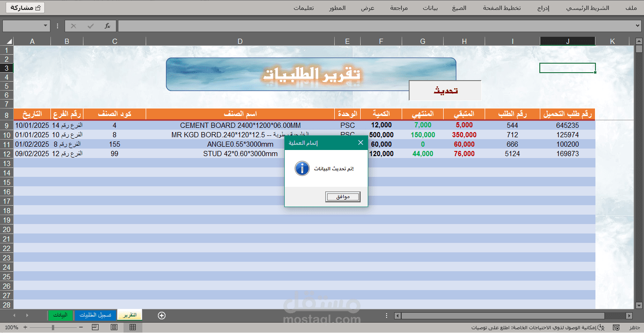Click the Share (مشاركة) icon

25,8
